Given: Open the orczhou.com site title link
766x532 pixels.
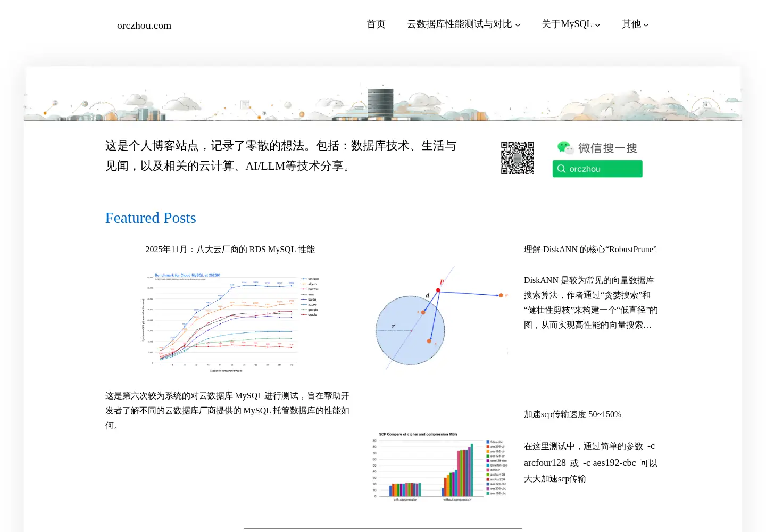Looking at the screenshot, I should [x=144, y=26].
